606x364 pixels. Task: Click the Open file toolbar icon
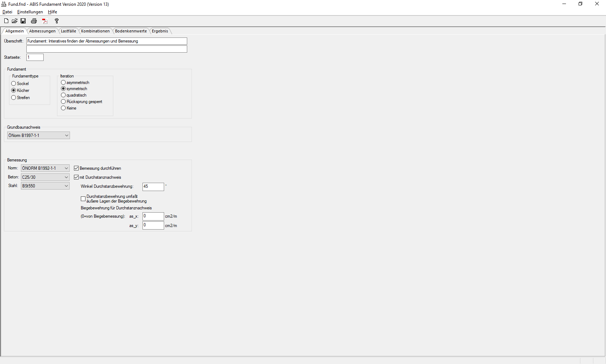tap(14, 21)
